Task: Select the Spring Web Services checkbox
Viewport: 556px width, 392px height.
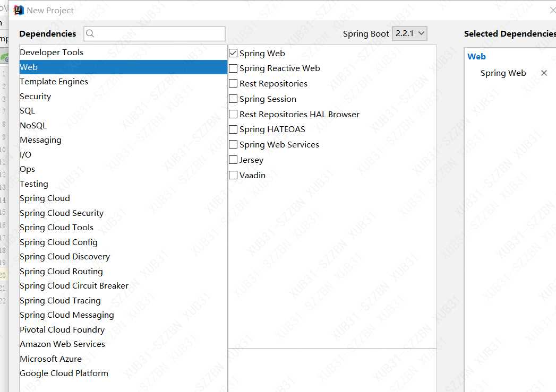Action: pos(233,144)
